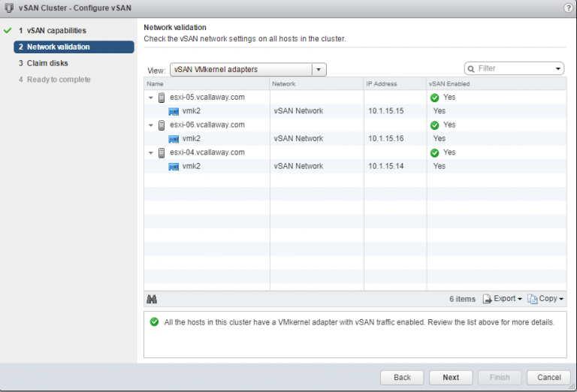Click the Finish button
Screen dimensions: 577x392
[500, 377]
